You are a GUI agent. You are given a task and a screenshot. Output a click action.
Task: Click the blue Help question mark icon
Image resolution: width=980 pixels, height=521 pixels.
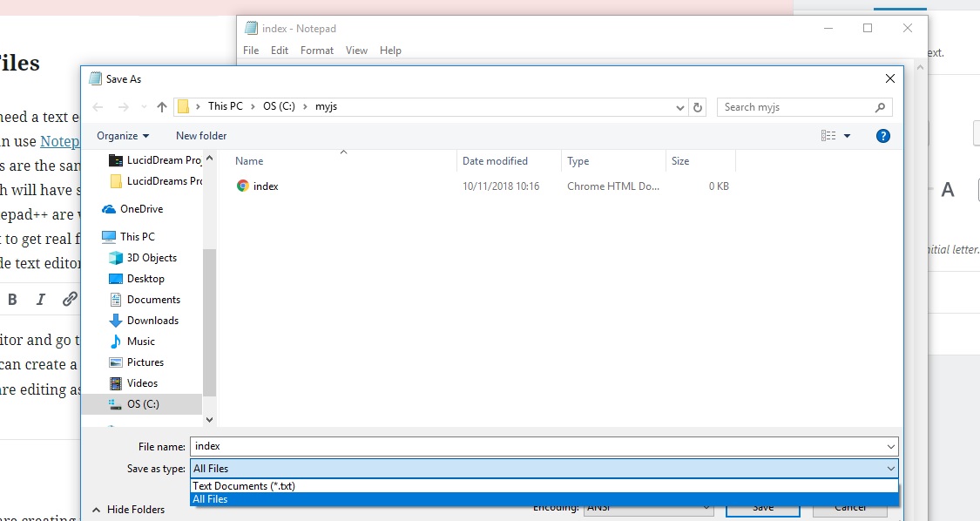(x=883, y=135)
